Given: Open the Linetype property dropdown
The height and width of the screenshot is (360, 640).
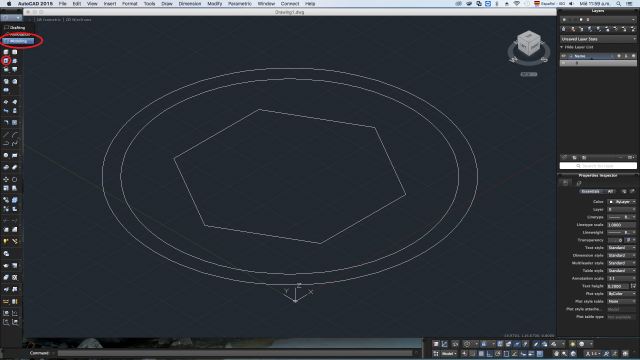Looking at the screenshot, I should pos(622,217).
